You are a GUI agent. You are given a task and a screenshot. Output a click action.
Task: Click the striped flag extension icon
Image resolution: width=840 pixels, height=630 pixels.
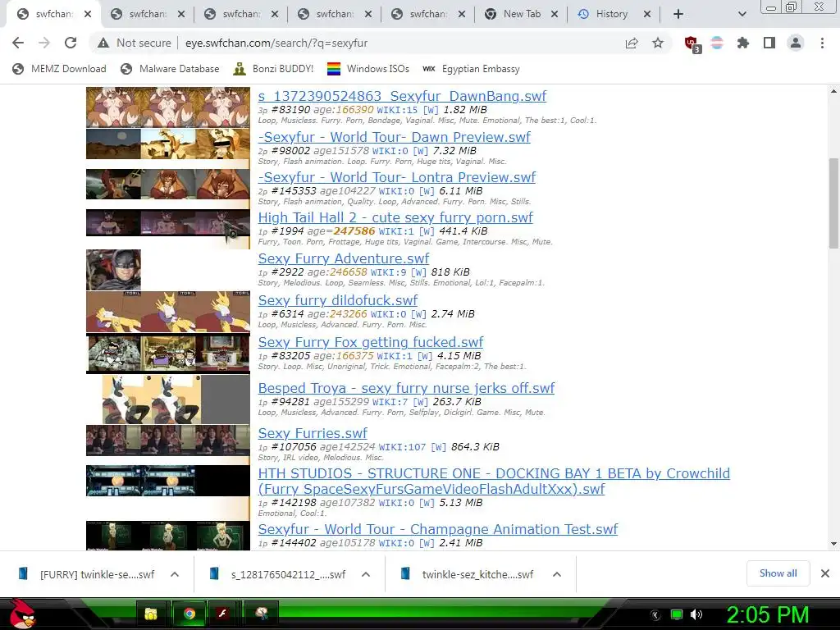click(717, 43)
